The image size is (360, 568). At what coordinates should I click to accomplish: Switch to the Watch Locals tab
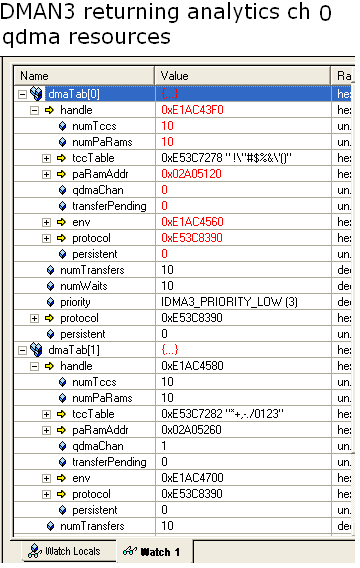coord(64,551)
